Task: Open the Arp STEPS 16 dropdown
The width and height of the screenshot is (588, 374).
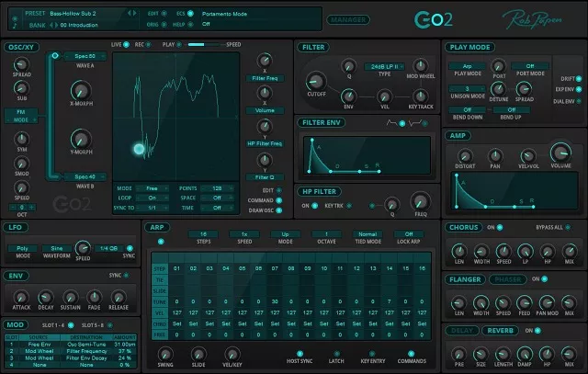Action: [x=203, y=234]
